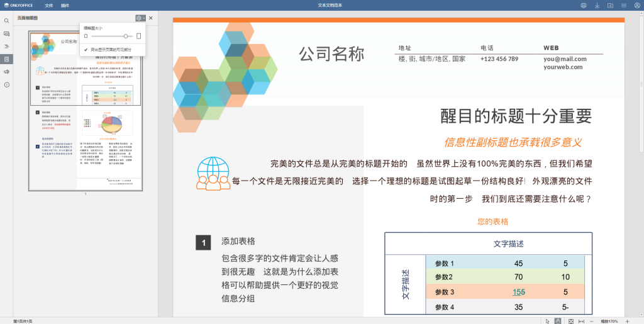644x324 pixels.
Task: Click the globe and people graphic
Action: click(213, 173)
